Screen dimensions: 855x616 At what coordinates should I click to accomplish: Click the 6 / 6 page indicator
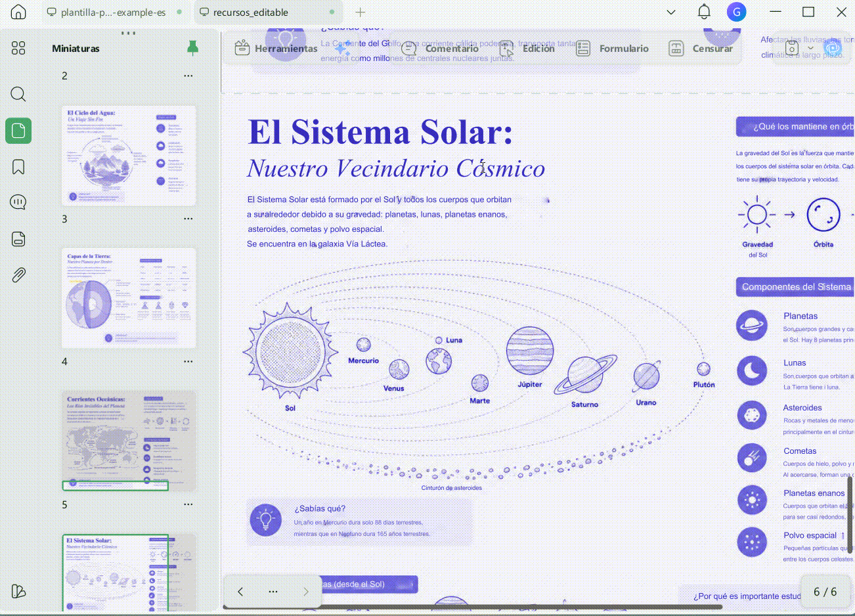pos(825,592)
